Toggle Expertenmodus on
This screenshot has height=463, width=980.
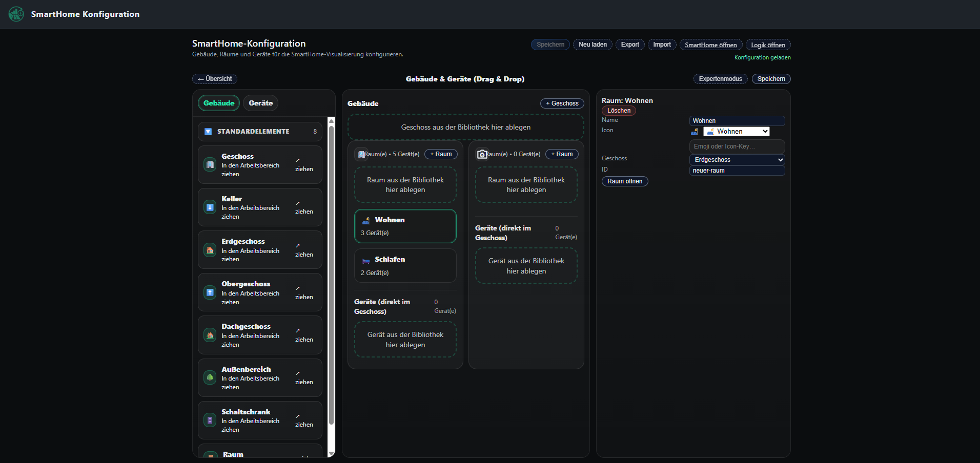tap(720, 79)
